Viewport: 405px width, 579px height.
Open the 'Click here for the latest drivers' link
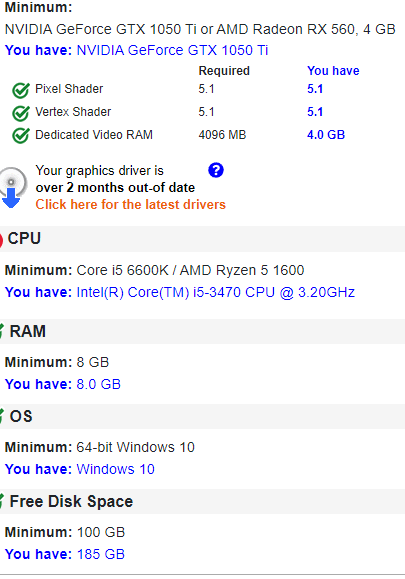(130, 205)
